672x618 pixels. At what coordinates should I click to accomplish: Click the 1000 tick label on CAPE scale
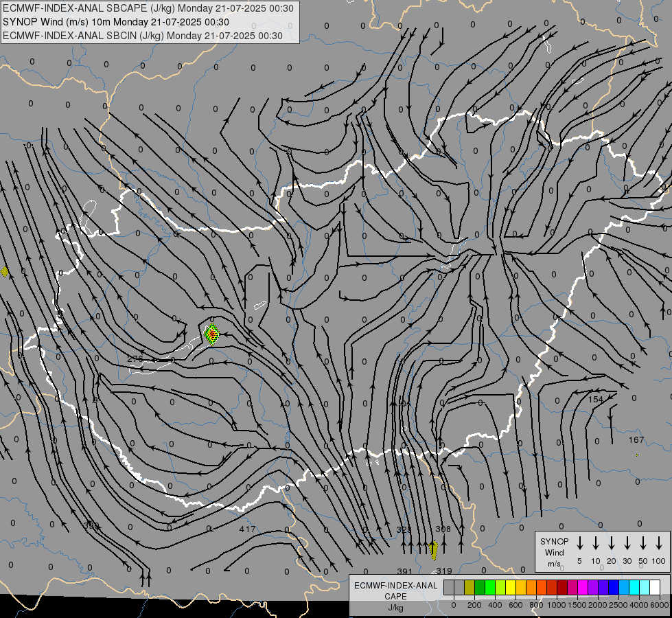click(x=557, y=605)
